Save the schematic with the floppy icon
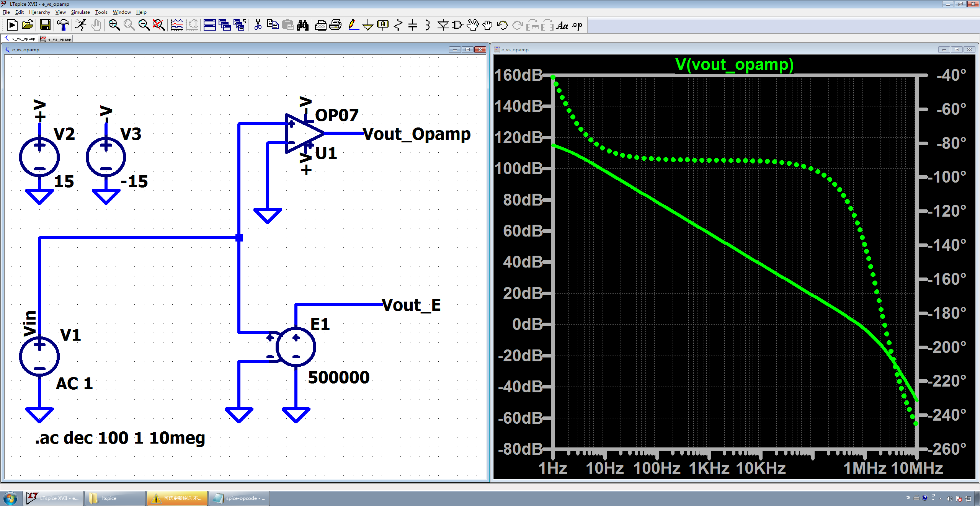The width and height of the screenshot is (980, 506). [45, 25]
